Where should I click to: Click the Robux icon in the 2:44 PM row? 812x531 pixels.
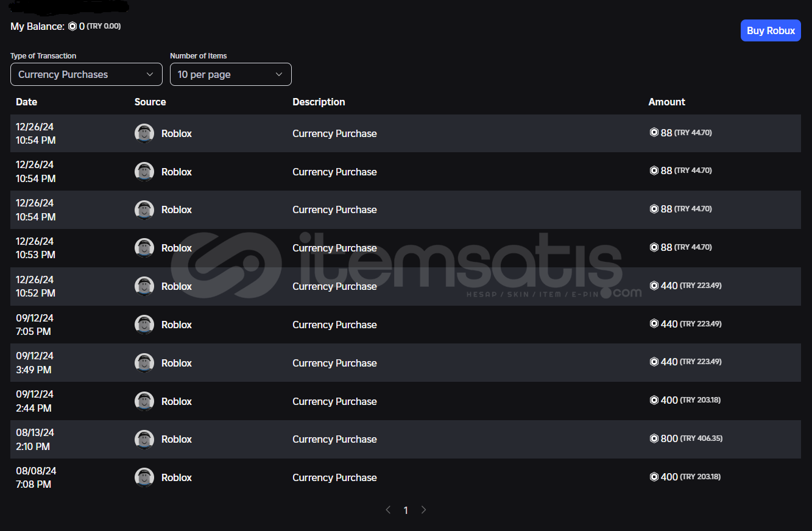click(x=654, y=400)
